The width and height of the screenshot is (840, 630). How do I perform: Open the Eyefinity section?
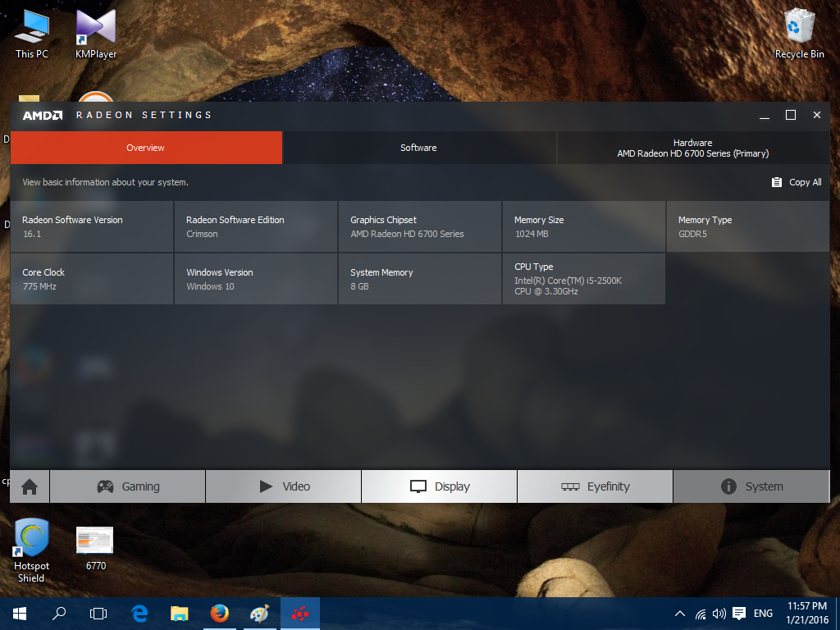click(x=596, y=486)
